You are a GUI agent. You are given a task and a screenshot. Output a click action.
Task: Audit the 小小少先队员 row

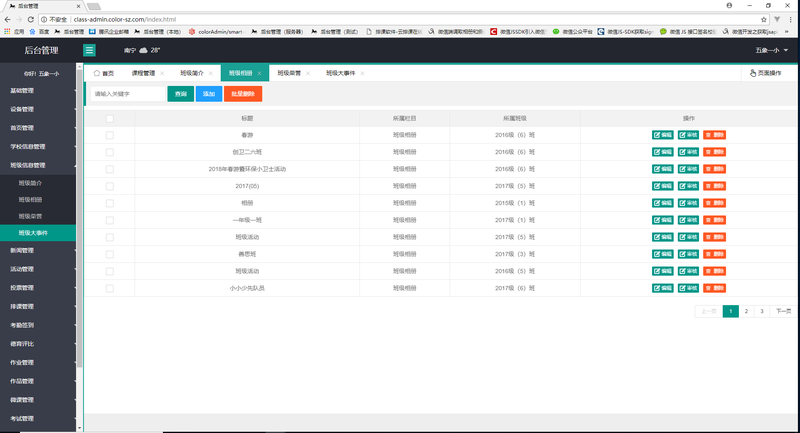tap(688, 288)
